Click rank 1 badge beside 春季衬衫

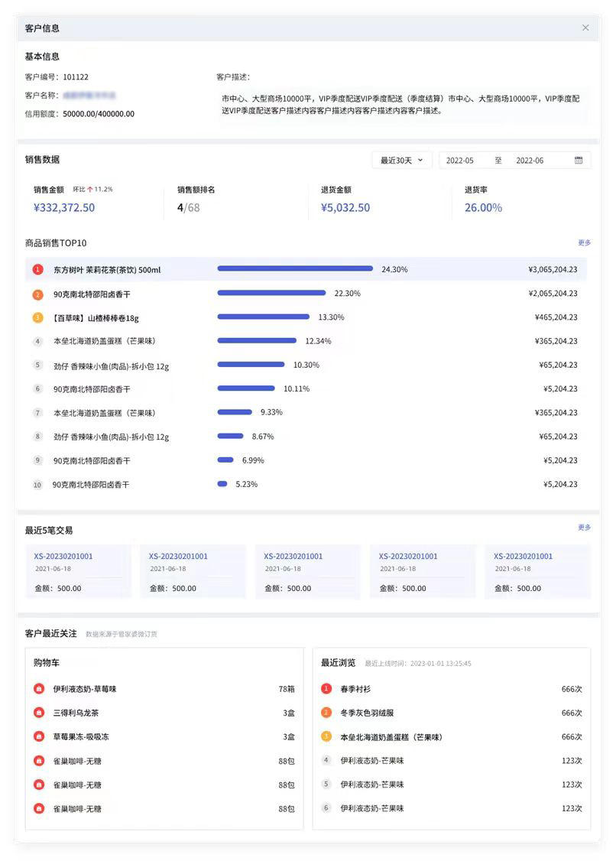[326, 689]
